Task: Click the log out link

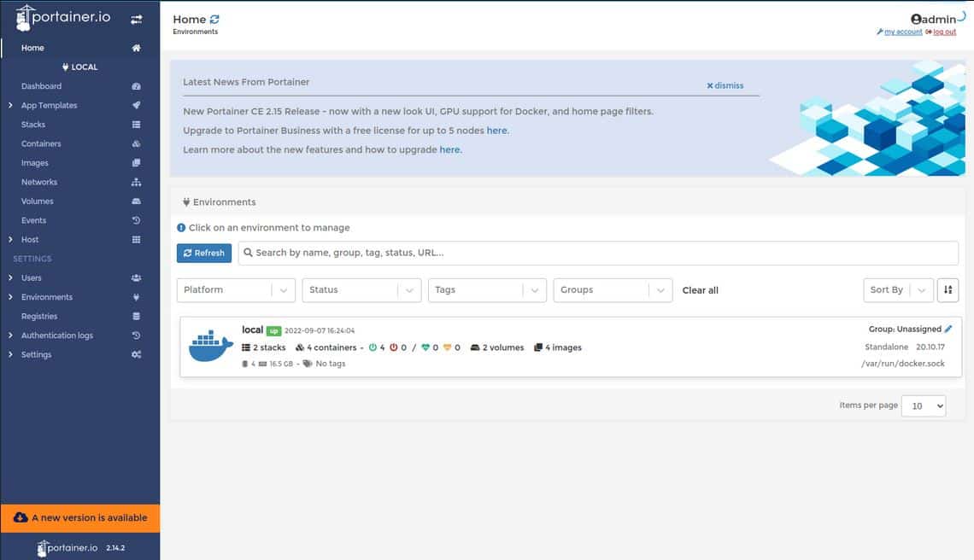Action: [x=944, y=32]
